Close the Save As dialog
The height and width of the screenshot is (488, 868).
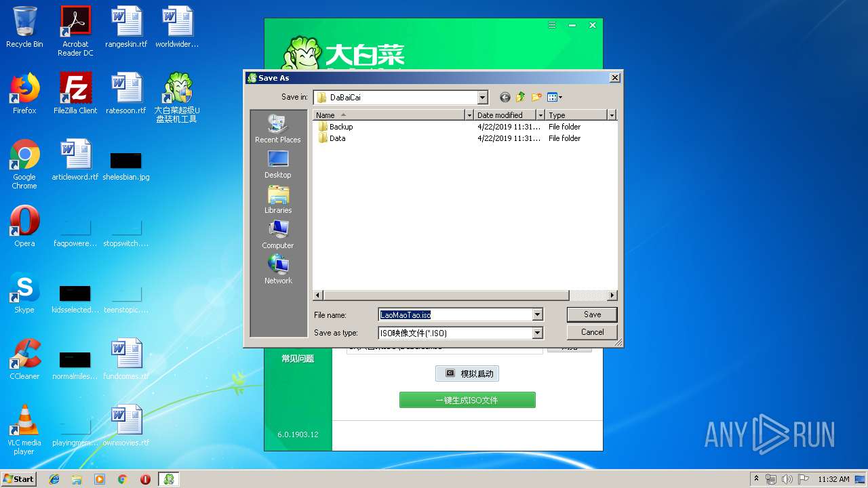614,78
